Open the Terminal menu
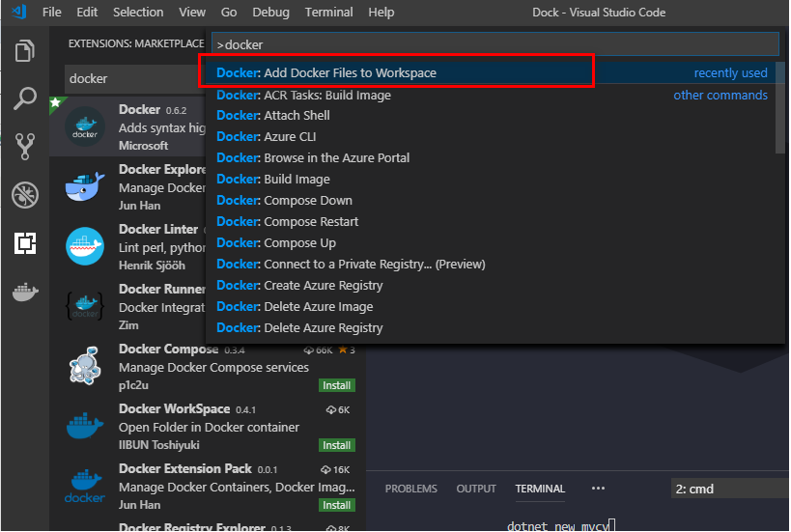This screenshot has height=532, width=791. 329,13
